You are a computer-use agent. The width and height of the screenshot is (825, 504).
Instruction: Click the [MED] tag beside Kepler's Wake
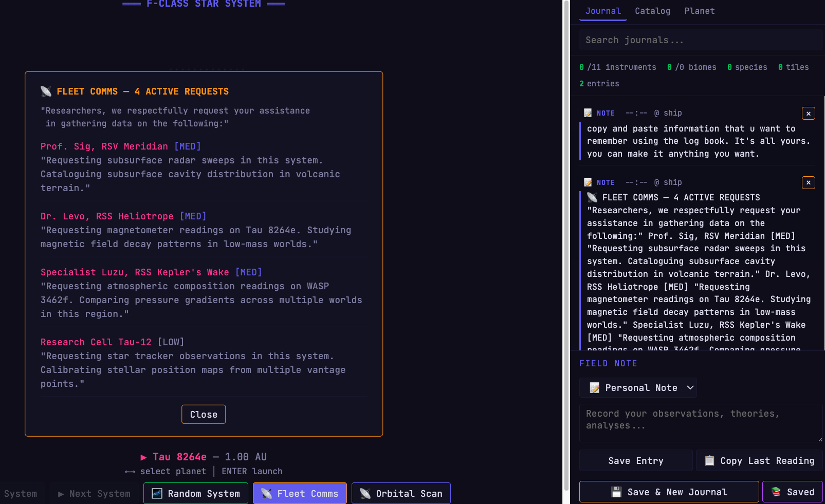248,272
